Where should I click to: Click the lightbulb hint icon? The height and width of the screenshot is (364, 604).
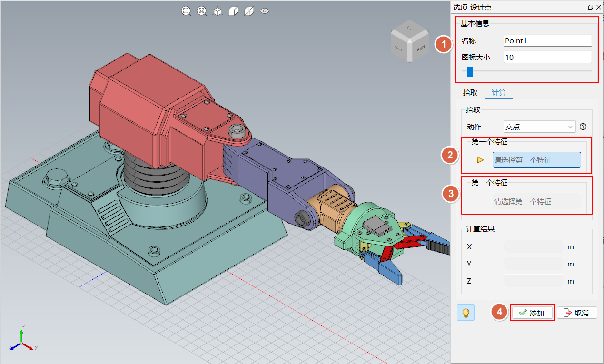tap(465, 313)
